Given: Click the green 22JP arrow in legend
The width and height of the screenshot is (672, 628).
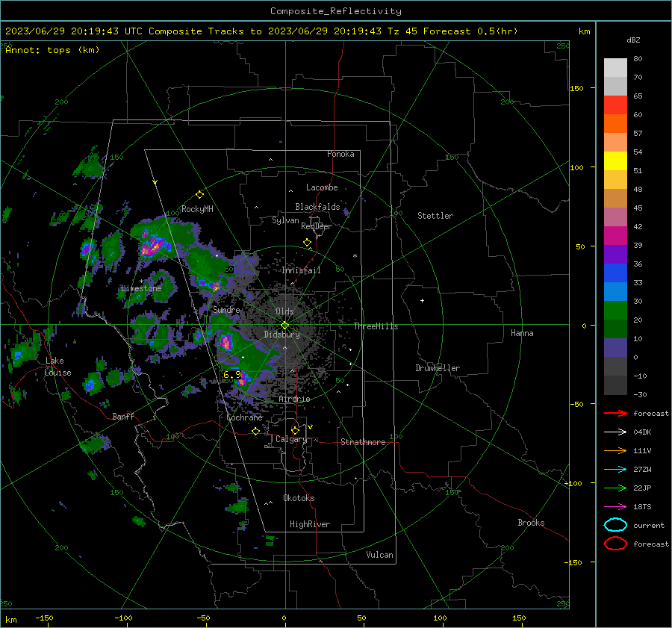Looking at the screenshot, I should coord(615,488).
